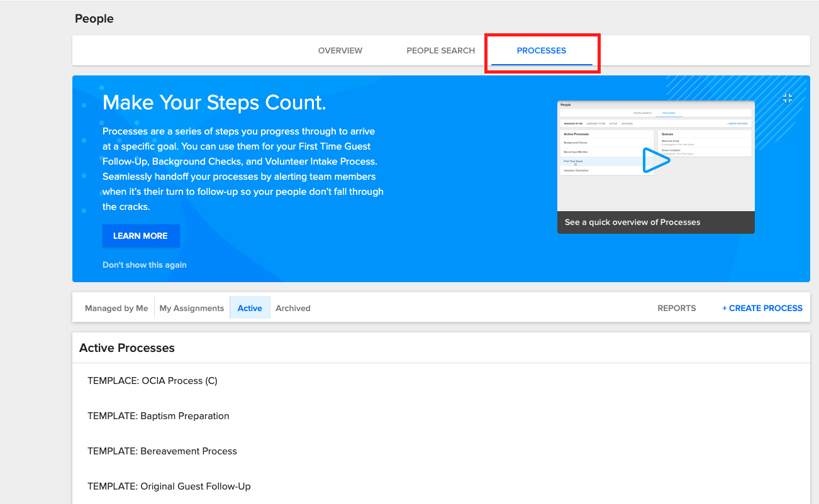
Task: Open the REPORTS section
Action: tap(676, 308)
